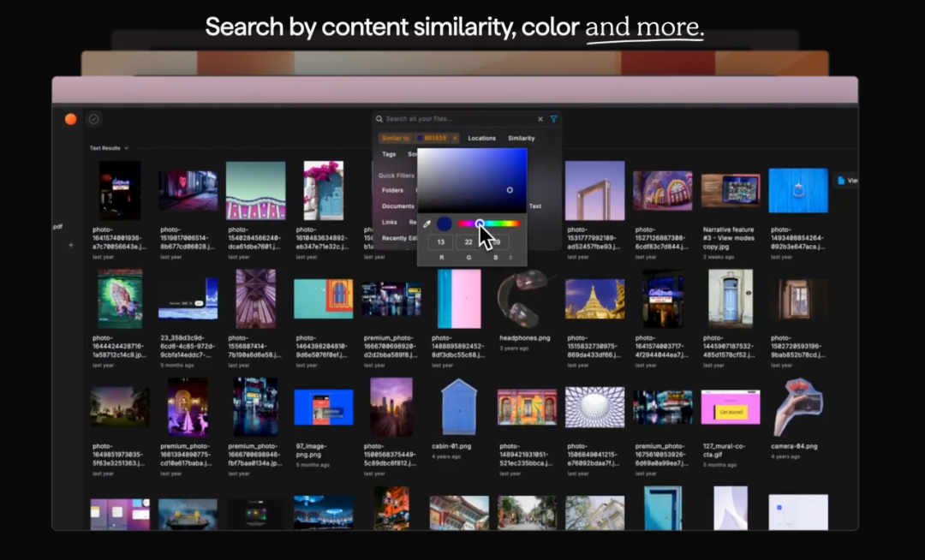This screenshot has width=925, height=560.
Task: Select the Links quick filter
Action: pos(390,222)
